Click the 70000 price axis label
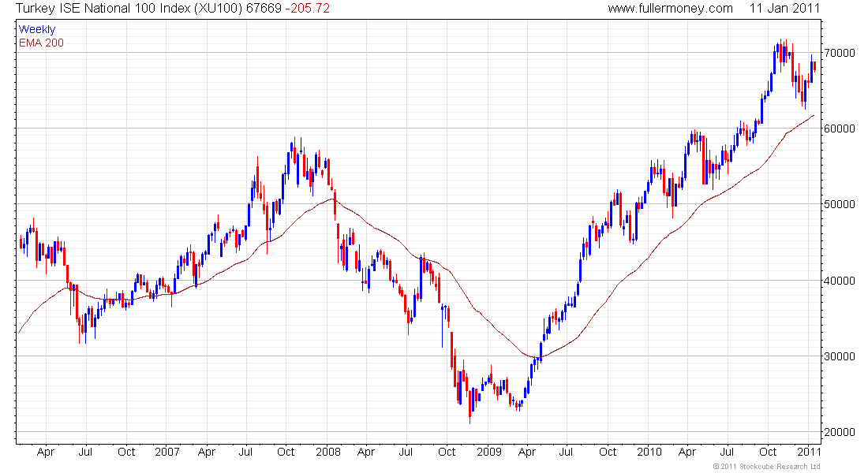Image resolution: width=868 pixels, height=473 pixels. [840, 53]
